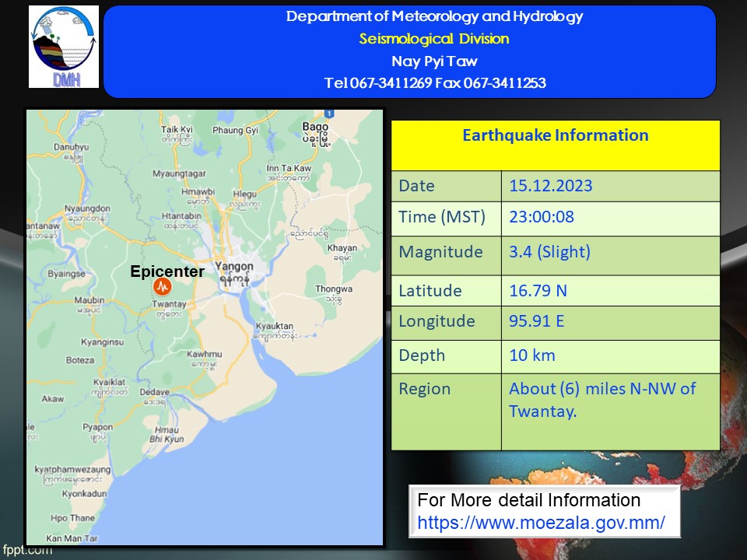Click highway 1 route shield near Bago
Image resolution: width=747 pixels, height=560 pixels.
click(328, 114)
